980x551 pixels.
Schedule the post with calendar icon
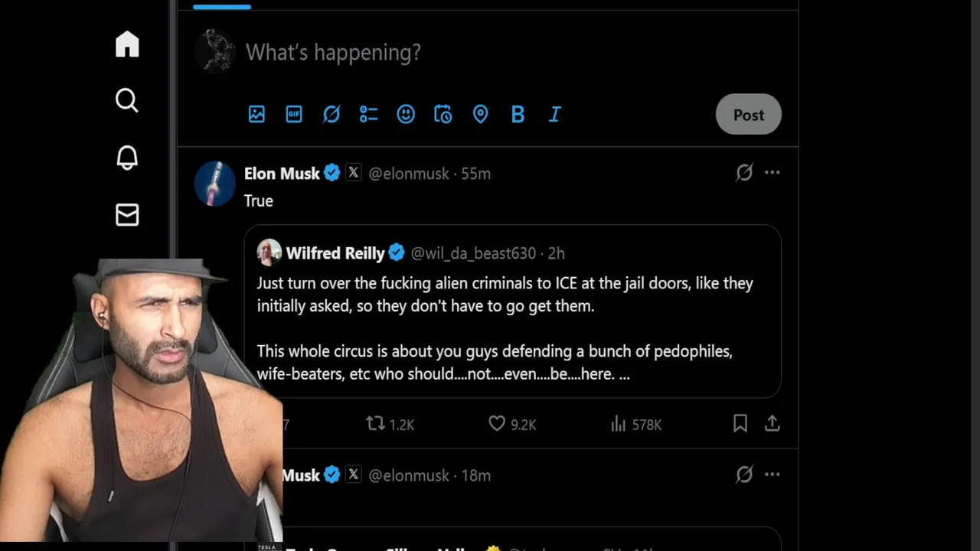click(443, 114)
